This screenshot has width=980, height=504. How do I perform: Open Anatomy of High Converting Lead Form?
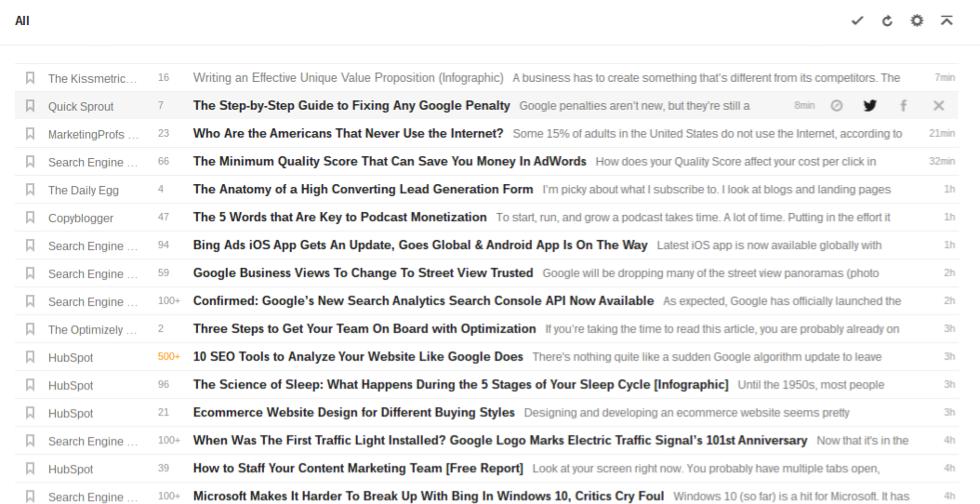(364, 190)
